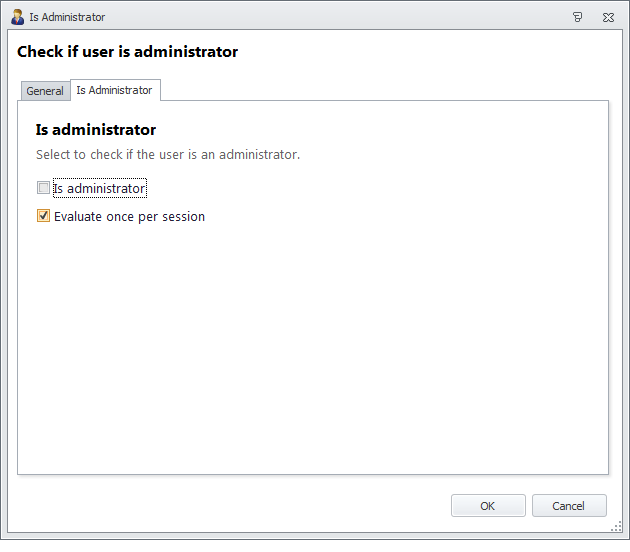
Task: Click the "Evaluate once per session" label text
Action: tap(129, 216)
